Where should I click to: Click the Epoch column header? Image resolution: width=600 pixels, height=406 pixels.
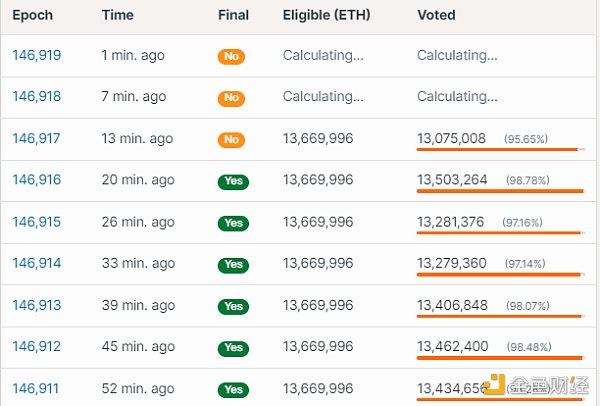(x=33, y=15)
